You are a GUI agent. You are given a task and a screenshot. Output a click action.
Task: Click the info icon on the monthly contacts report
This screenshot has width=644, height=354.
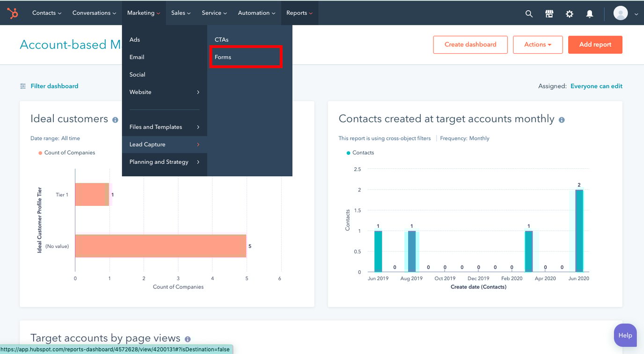[561, 120]
